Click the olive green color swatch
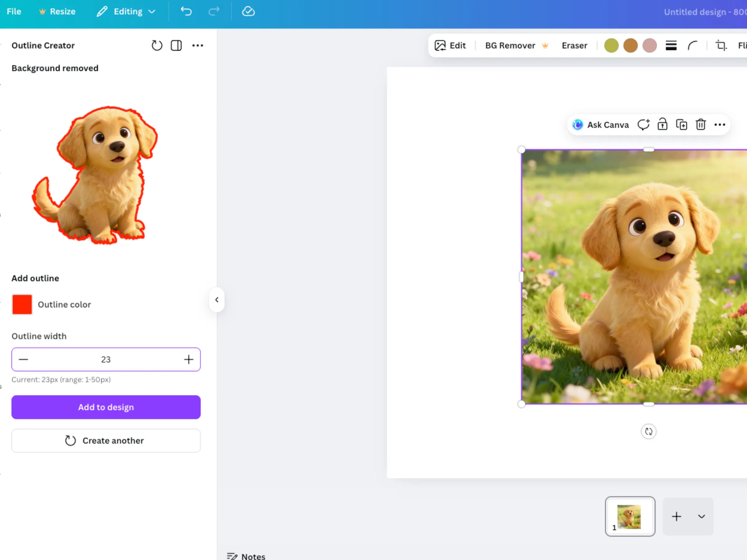Image resolution: width=747 pixels, height=560 pixels. point(611,45)
